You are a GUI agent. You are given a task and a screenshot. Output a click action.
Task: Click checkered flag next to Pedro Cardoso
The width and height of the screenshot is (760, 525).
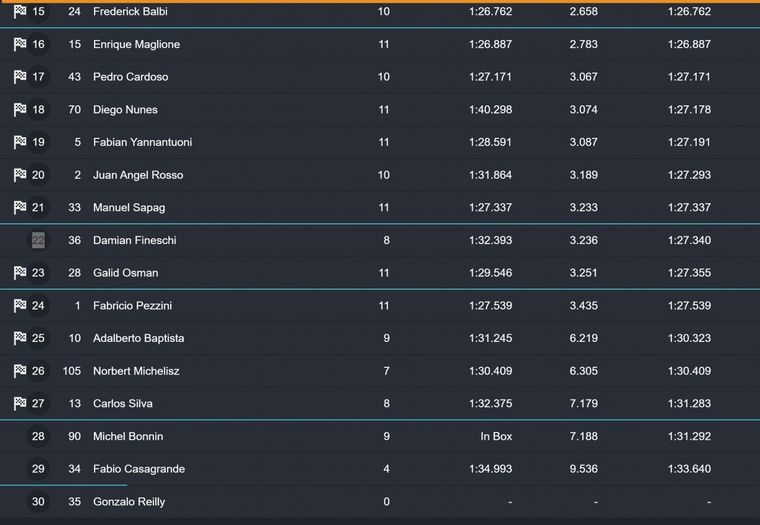(x=19, y=77)
